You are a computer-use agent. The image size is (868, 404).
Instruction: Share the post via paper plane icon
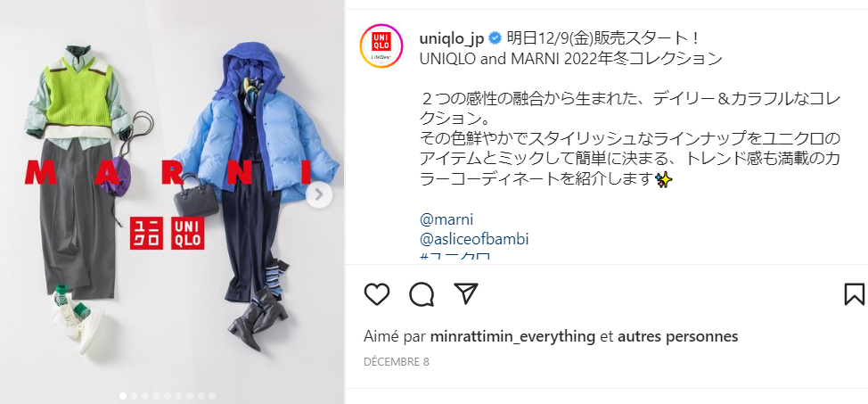coord(466,293)
